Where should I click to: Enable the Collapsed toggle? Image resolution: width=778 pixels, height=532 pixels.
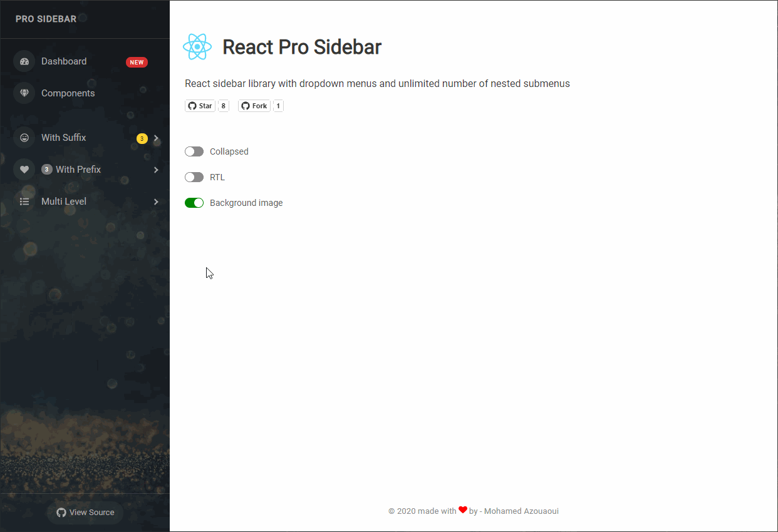coord(194,151)
